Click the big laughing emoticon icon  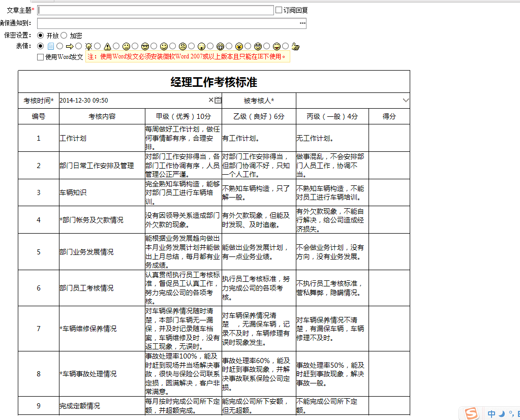pos(277,46)
